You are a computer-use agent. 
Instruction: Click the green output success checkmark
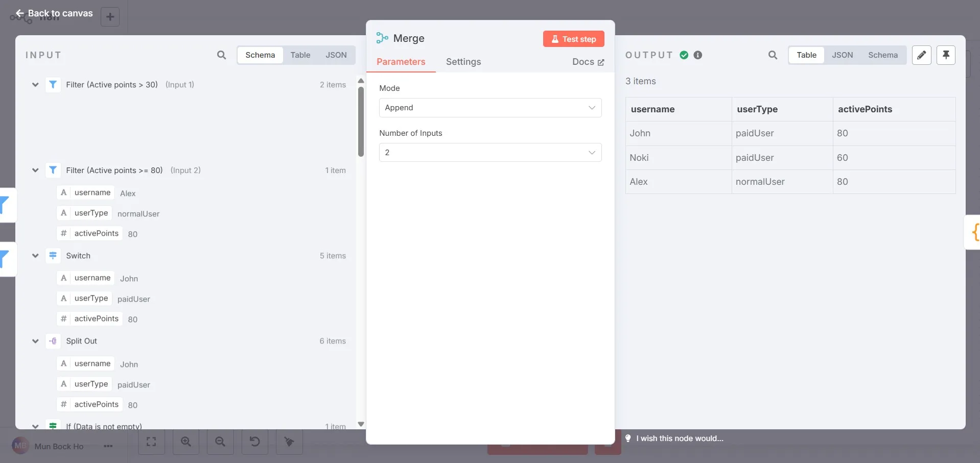coord(684,55)
